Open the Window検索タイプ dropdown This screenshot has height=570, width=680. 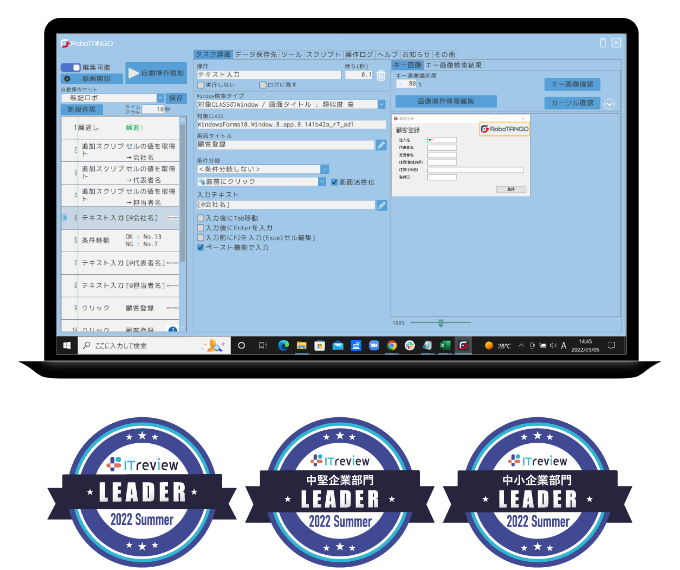381,104
